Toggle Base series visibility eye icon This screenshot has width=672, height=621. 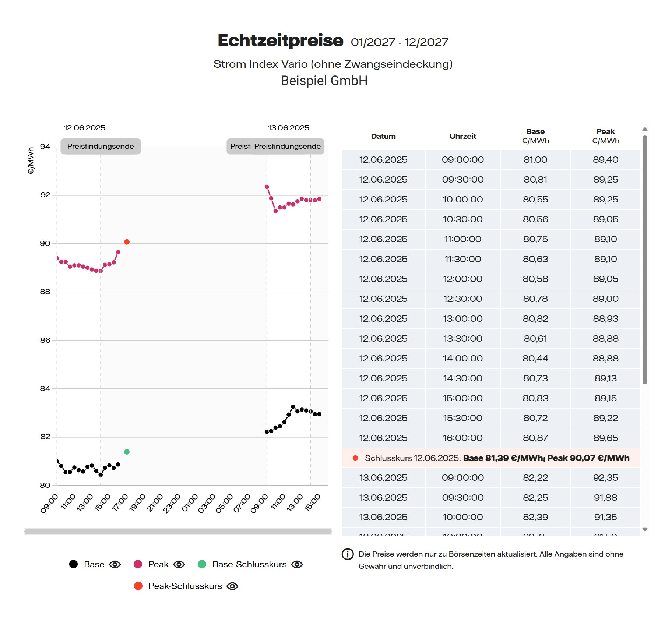115,564
